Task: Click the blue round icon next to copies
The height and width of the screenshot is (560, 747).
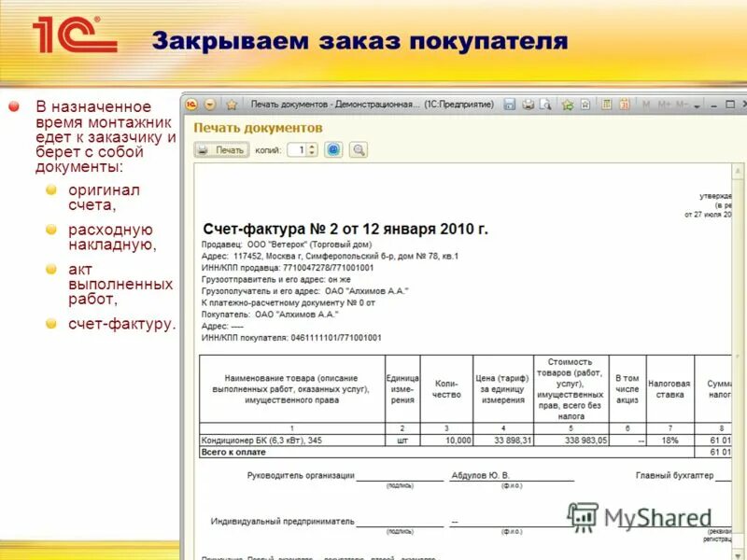Action: [333, 150]
